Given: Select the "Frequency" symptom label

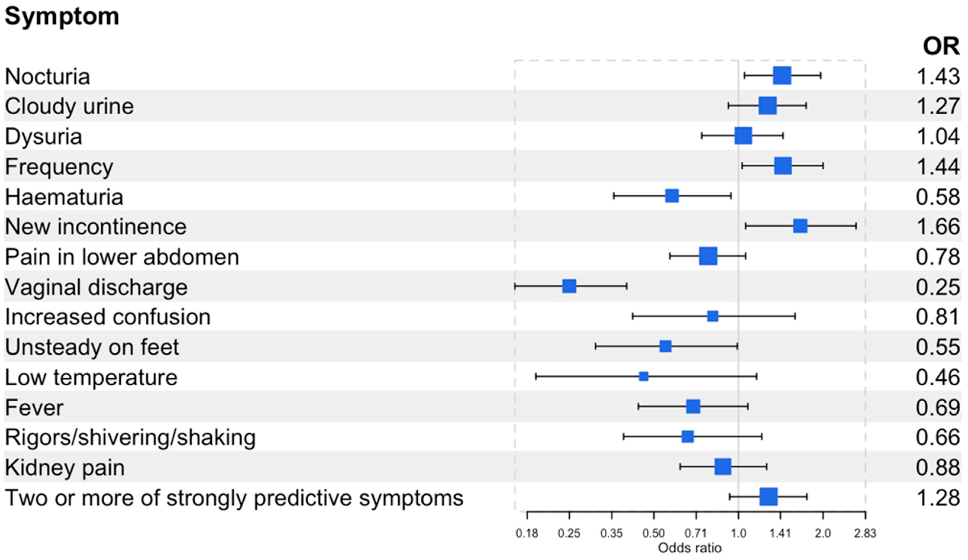Looking at the screenshot, I should click(x=59, y=167).
